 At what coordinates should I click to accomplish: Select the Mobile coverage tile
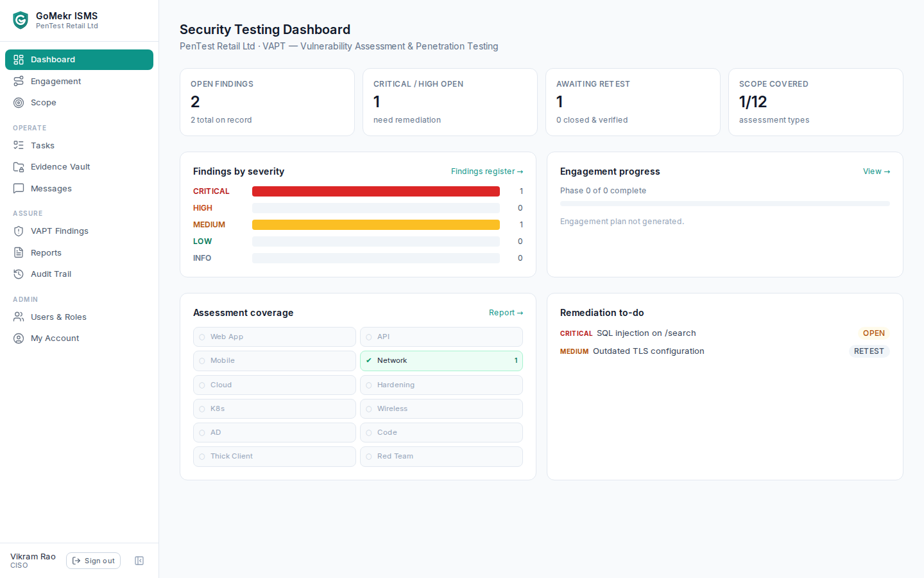(x=275, y=361)
